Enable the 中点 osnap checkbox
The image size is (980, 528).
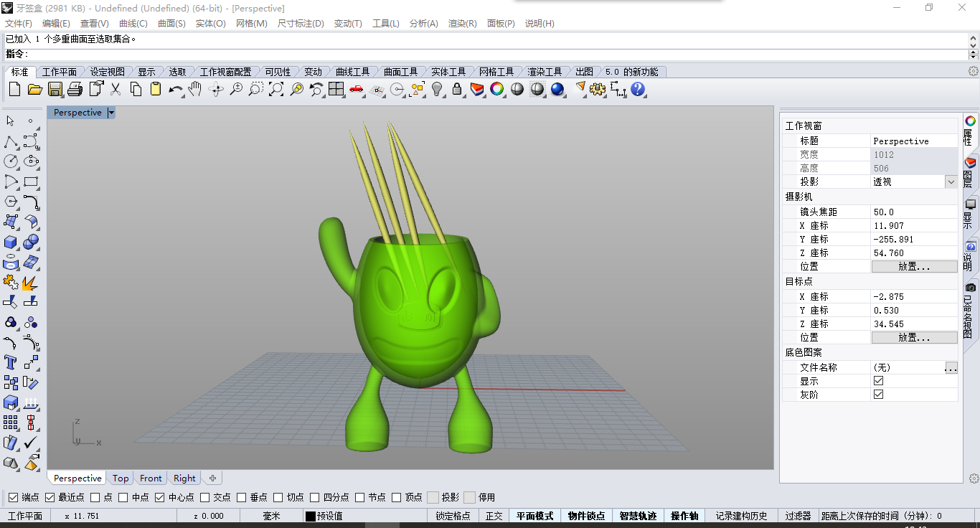(x=123, y=497)
